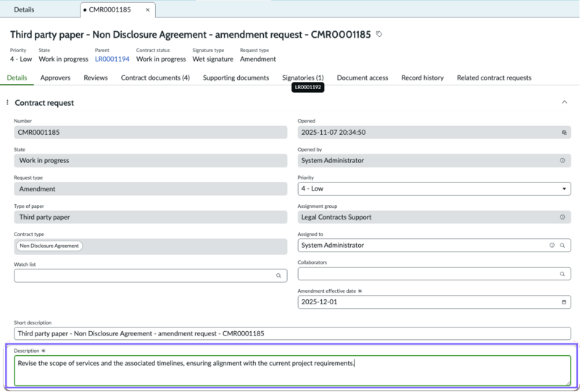Click the record title heading text

point(190,34)
